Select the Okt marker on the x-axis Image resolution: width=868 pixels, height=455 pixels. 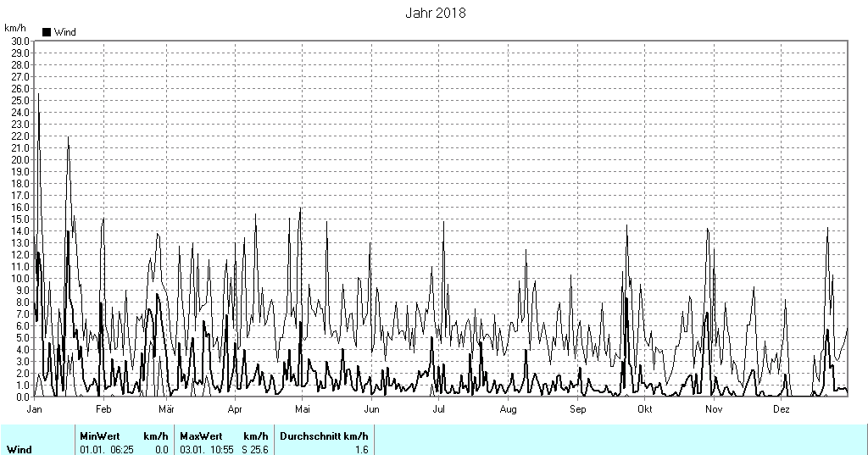click(x=644, y=409)
